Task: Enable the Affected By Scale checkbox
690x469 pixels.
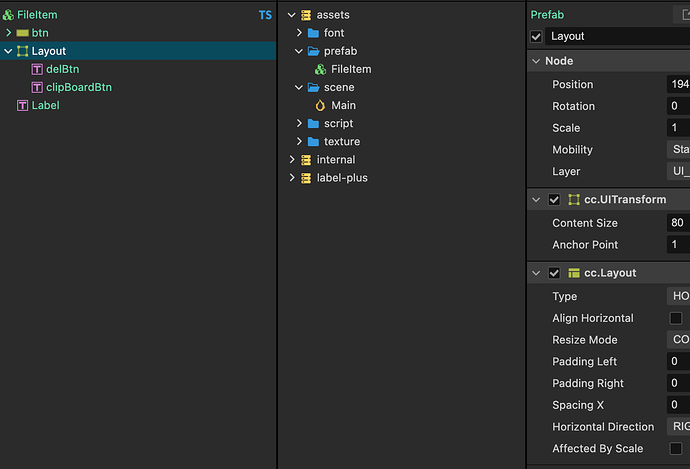Action: coord(676,449)
